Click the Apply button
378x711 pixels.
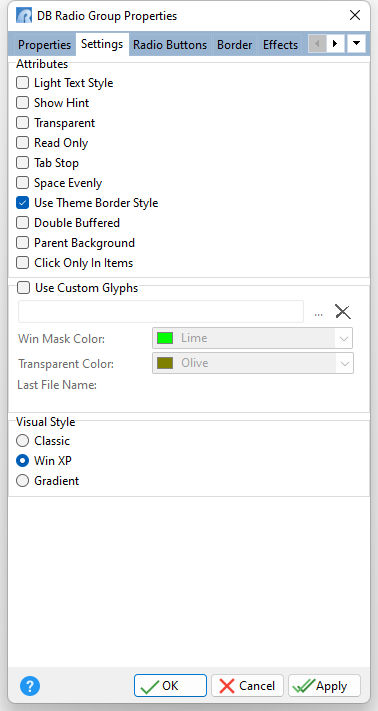coord(325,686)
